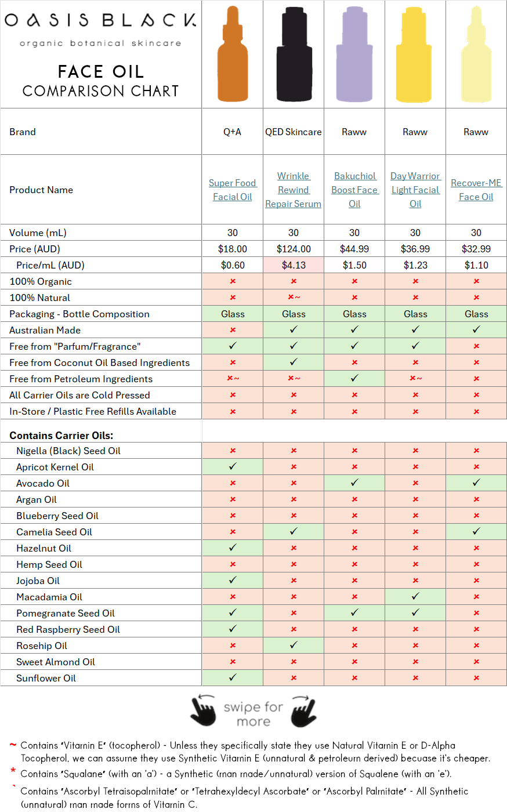This screenshot has width=507, height=812.
Task: Click Q+A's Sunflower Oil checkmark
Action: [233, 677]
